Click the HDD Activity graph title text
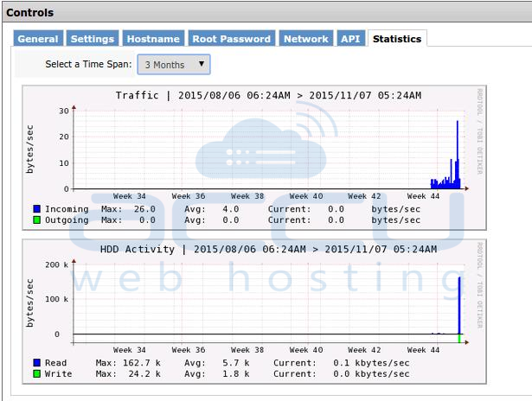 (x=268, y=249)
